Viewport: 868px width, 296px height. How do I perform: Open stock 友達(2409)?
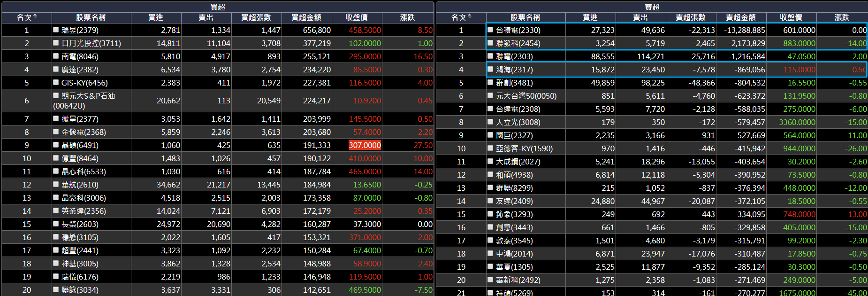point(515,201)
